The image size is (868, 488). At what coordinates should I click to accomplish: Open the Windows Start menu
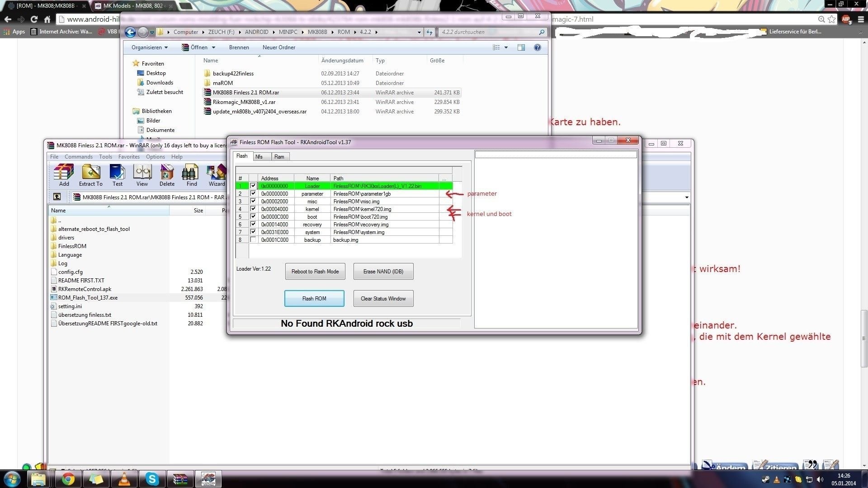(x=12, y=479)
